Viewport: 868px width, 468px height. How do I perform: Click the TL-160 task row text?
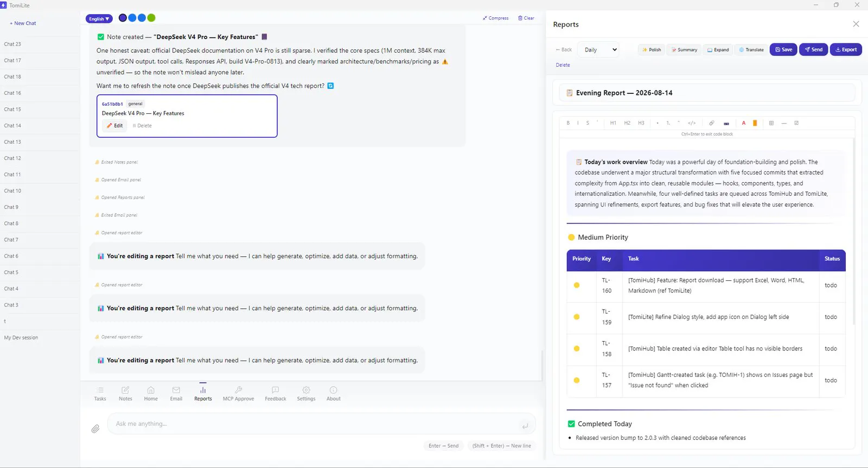click(716, 286)
